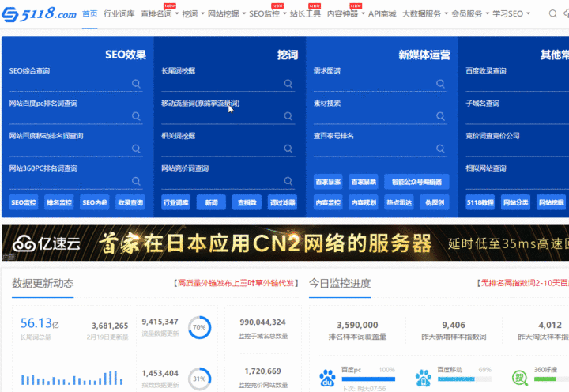Open the 高质量外链 red announcement link
Screen dimensions: 569x392
click(236, 283)
